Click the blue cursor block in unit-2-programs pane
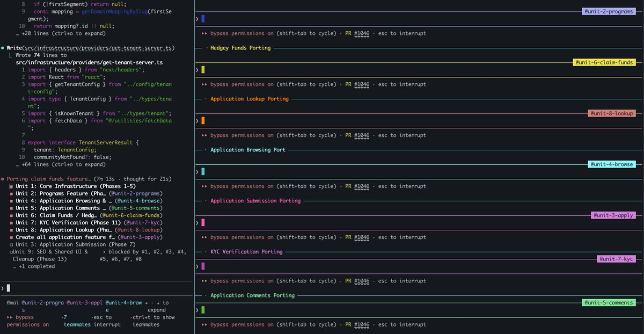 coord(203,19)
